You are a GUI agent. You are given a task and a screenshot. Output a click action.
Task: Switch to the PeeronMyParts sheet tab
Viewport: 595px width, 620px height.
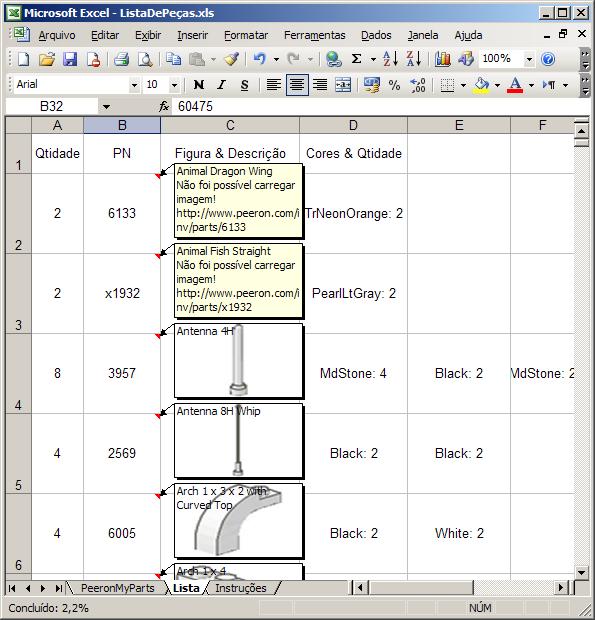(117, 588)
